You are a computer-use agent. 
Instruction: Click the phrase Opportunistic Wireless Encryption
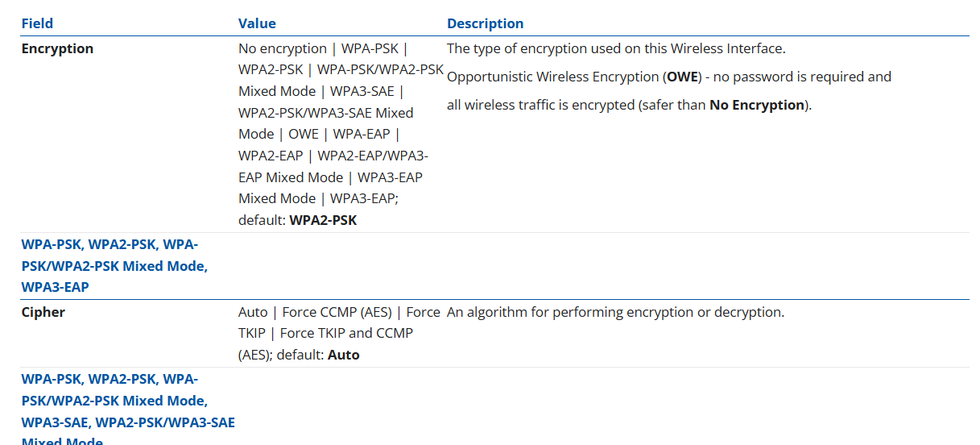point(553,77)
